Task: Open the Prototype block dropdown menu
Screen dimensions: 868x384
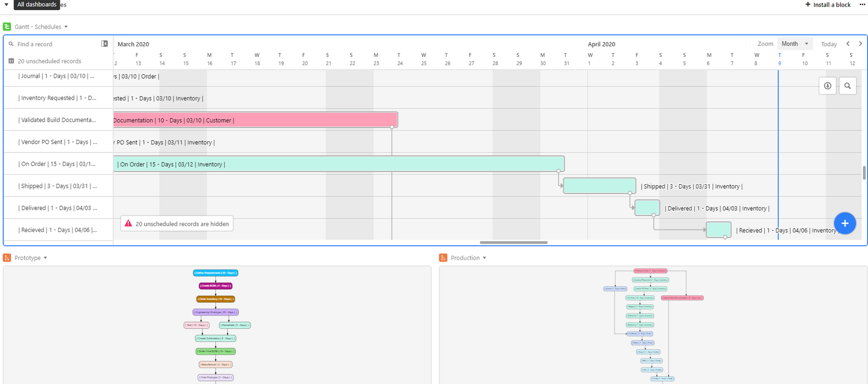Action: tap(45, 258)
